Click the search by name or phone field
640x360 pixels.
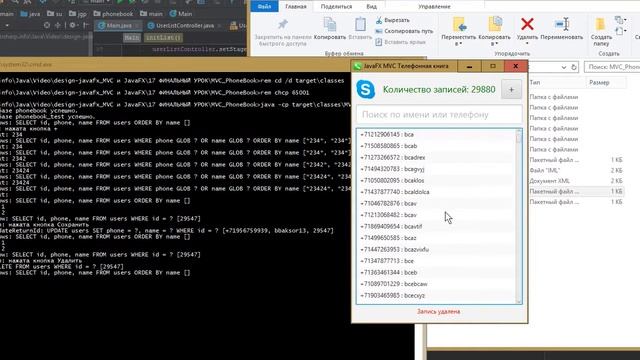(439, 115)
